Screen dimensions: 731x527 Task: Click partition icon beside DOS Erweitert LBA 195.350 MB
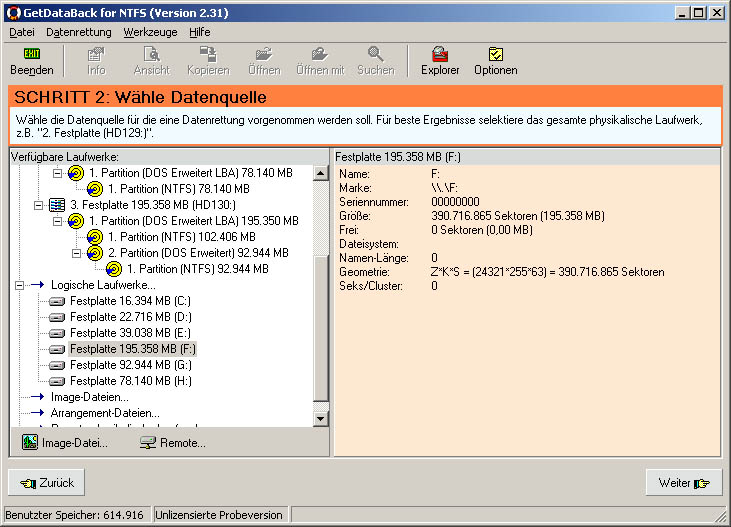[x=76, y=221]
